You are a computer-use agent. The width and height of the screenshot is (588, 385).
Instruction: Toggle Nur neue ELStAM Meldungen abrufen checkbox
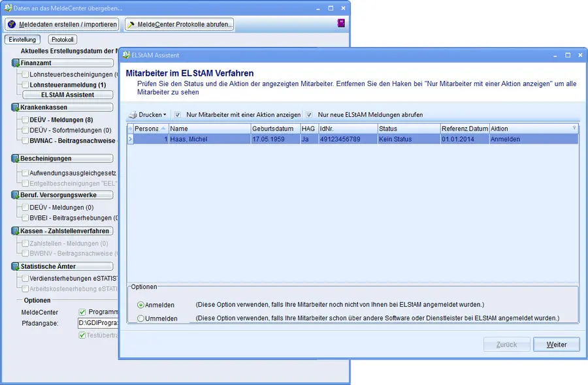pos(310,115)
